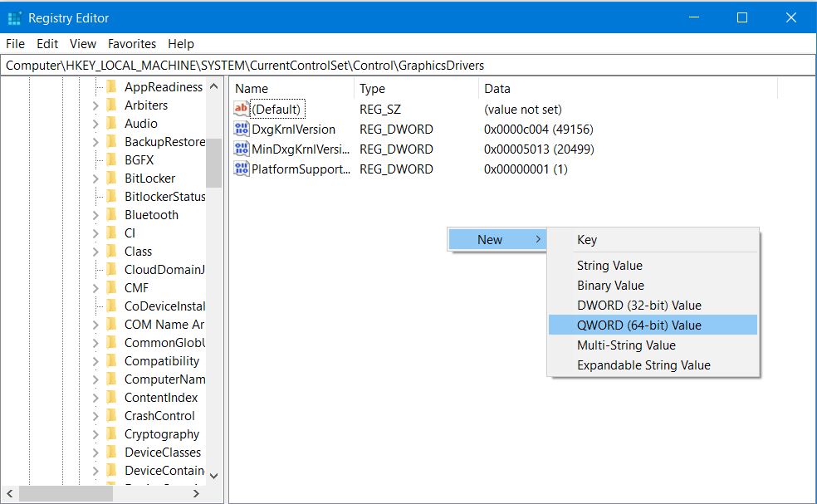Select the CrashControl tree key label
The width and height of the screenshot is (817, 504).
click(x=159, y=416)
